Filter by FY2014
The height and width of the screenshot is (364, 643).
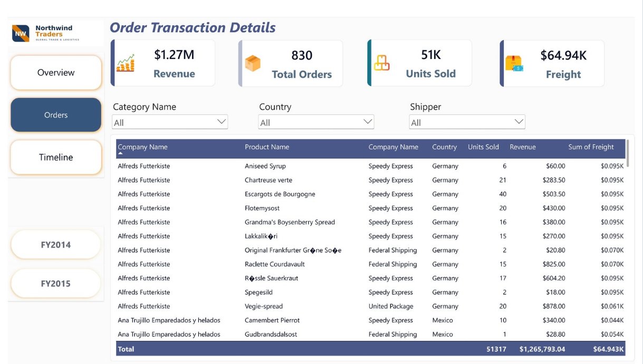tap(56, 244)
